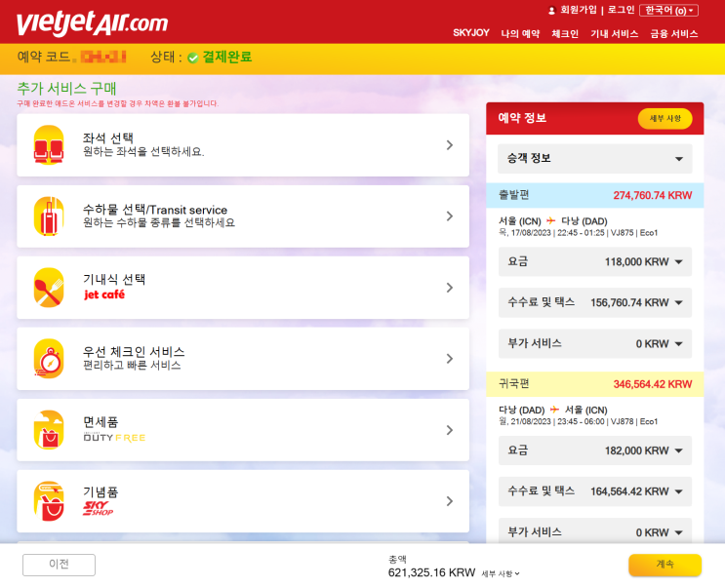Click the 로그인 login link
The image size is (725, 588).
(621, 10)
